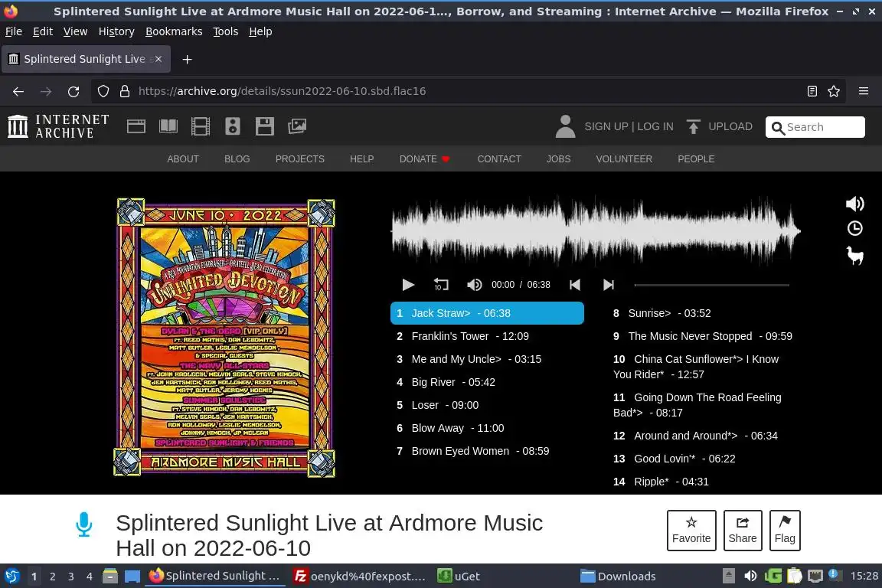Click the blue microphone audio icon
This screenshot has height=588, width=882.
[83, 524]
